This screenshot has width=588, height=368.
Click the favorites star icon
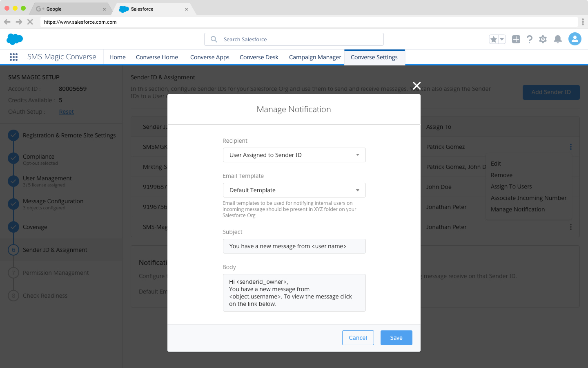494,39
